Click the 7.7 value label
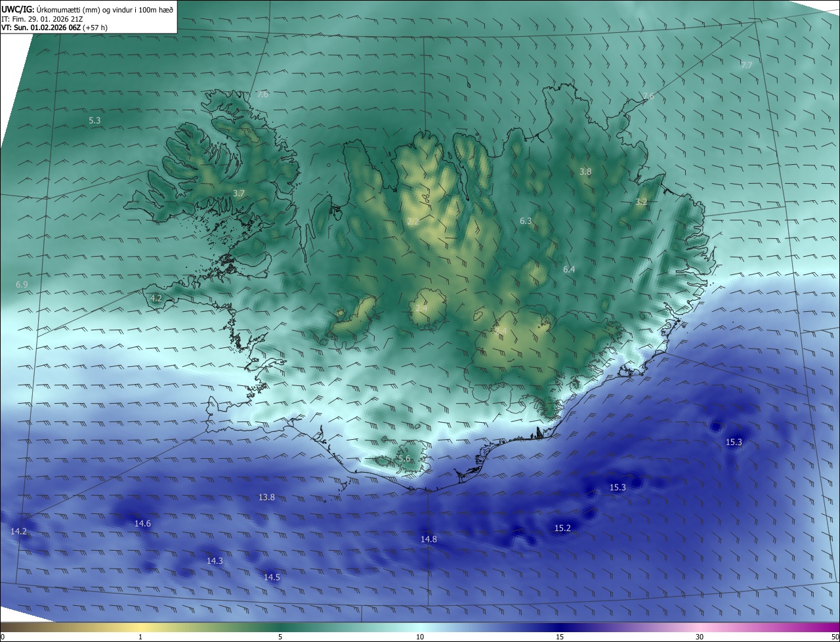This screenshot has width=840, height=642. pyautogui.click(x=747, y=65)
